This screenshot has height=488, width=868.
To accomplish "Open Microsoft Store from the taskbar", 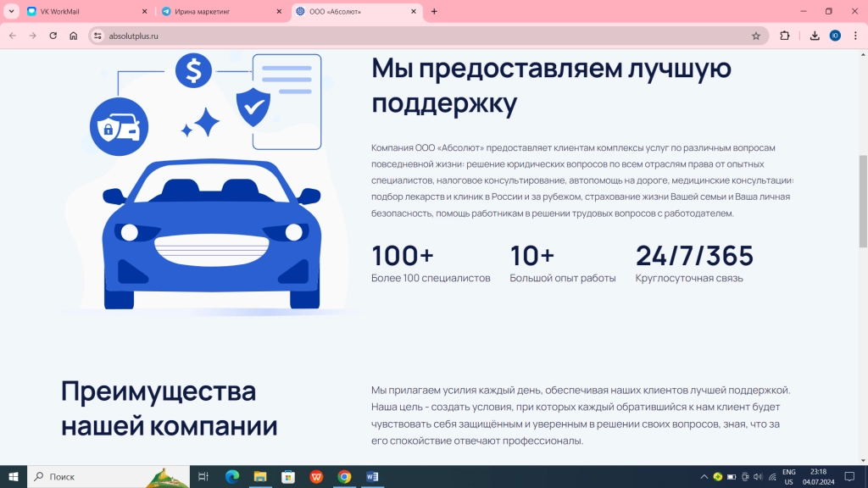I will (288, 476).
